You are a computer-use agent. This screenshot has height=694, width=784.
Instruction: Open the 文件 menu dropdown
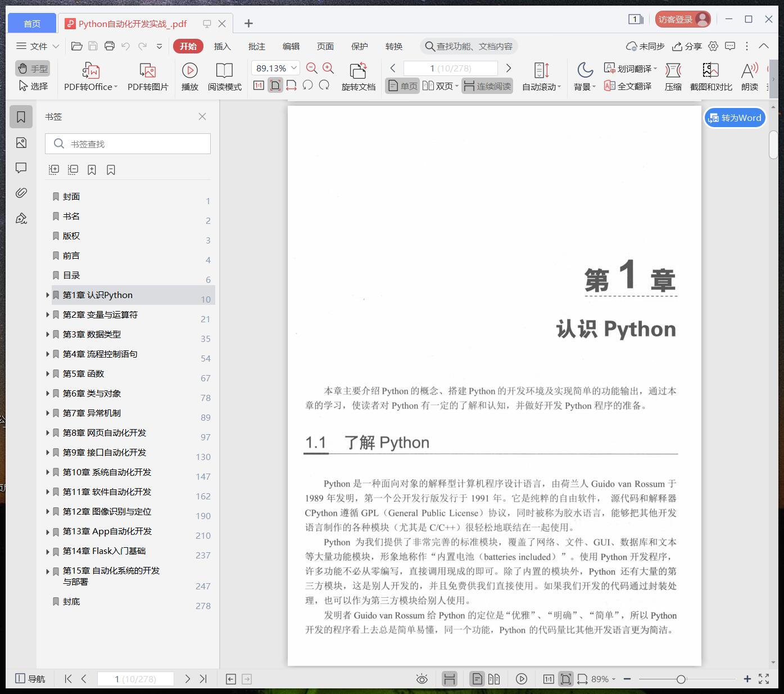[38, 46]
